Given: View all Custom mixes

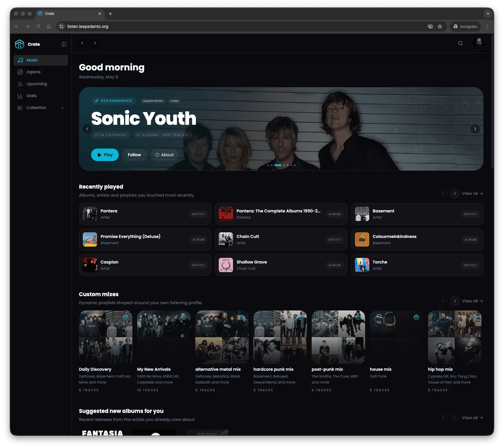Looking at the screenshot, I should point(472,301).
